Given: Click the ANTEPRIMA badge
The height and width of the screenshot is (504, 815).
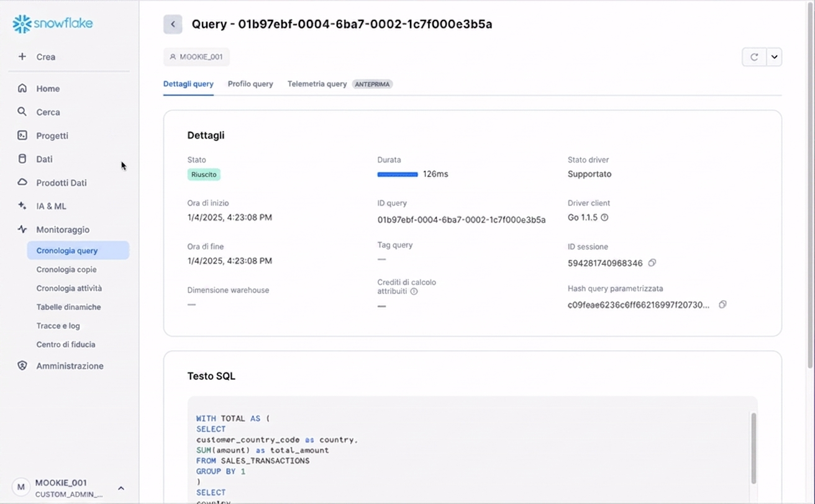Looking at the screenshot, I should [373, 84].
